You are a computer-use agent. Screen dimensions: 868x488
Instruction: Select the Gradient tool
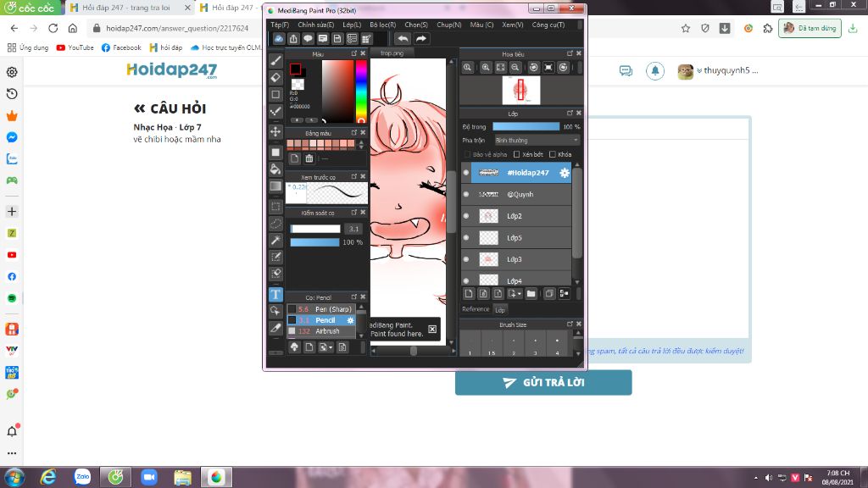[275, 186]
